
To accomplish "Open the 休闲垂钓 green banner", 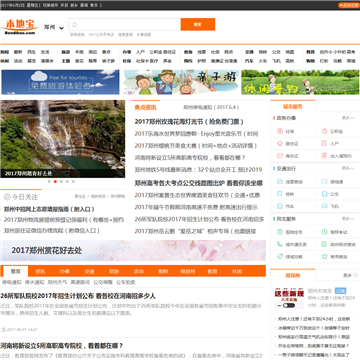I will [x=300, y=82].
